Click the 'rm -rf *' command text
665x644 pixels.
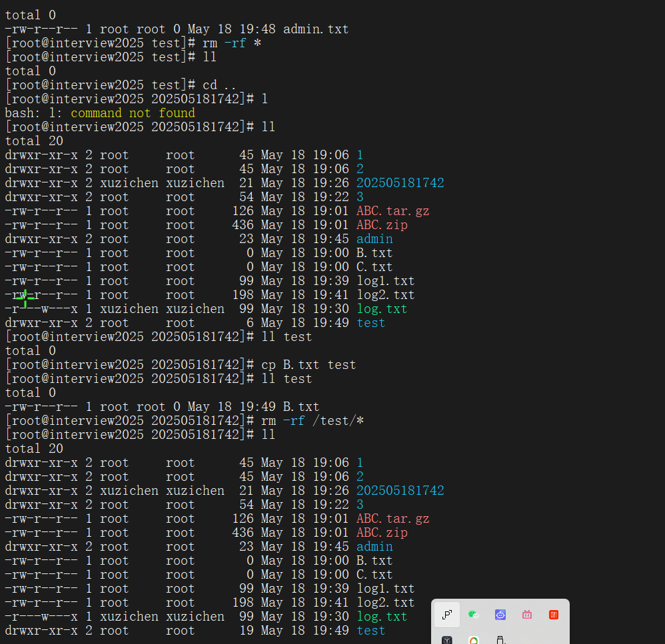click(x=232, y=43)
